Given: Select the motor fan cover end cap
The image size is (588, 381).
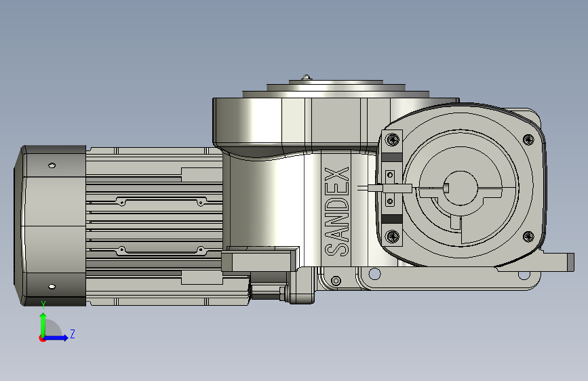Looking at the screenshot, I should point(50,226).
